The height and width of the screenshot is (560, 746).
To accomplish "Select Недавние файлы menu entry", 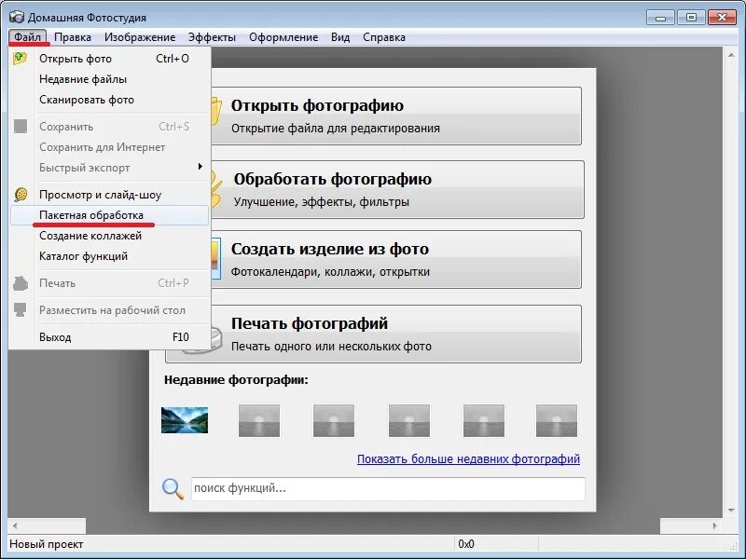I will [x=109, y=79].
